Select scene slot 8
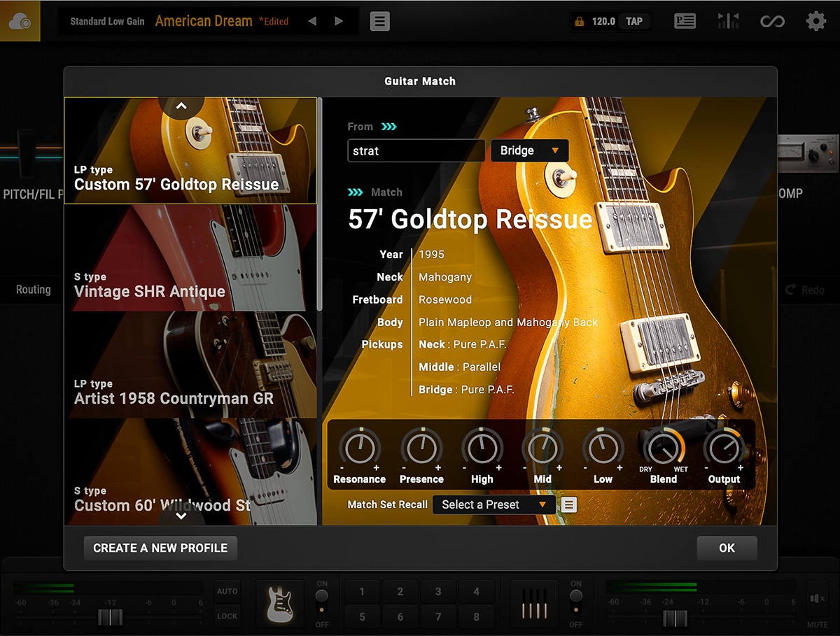Screen dimensions: 840x636 click(476, 616)
